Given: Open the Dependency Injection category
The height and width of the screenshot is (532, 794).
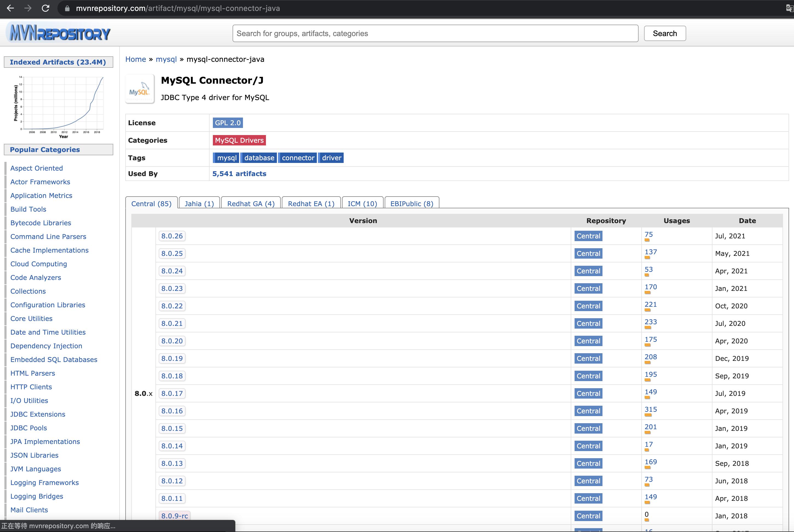Looking at the screenshot, I should pos(46,346).
